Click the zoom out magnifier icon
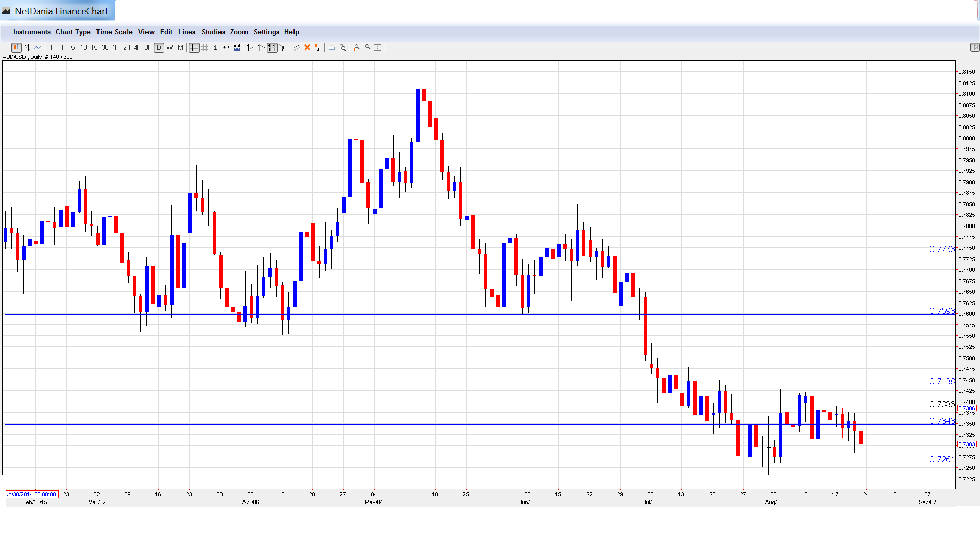Image resolution: width=980 pixels, height=551 pixels. [367, 47]
